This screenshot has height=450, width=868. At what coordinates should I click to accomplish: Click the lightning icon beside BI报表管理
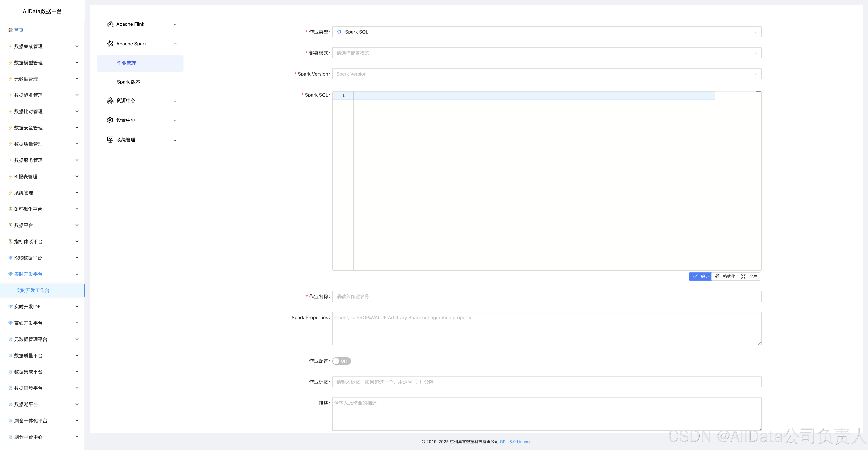[x=11, y=176]
